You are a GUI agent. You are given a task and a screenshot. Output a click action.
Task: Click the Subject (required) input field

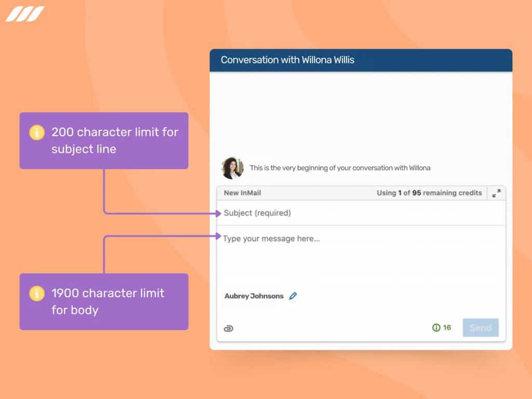click(x=312, y=212)
